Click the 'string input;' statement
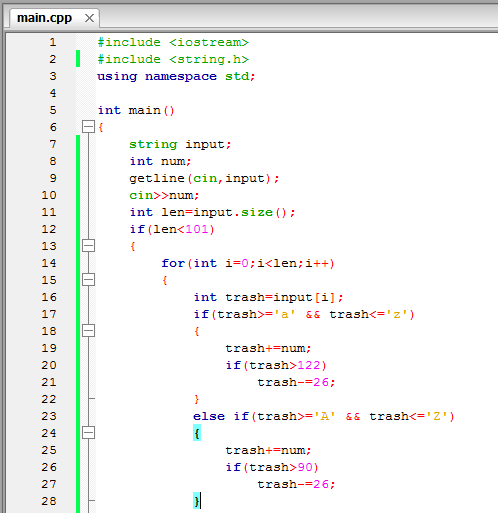 pos(180,145)
